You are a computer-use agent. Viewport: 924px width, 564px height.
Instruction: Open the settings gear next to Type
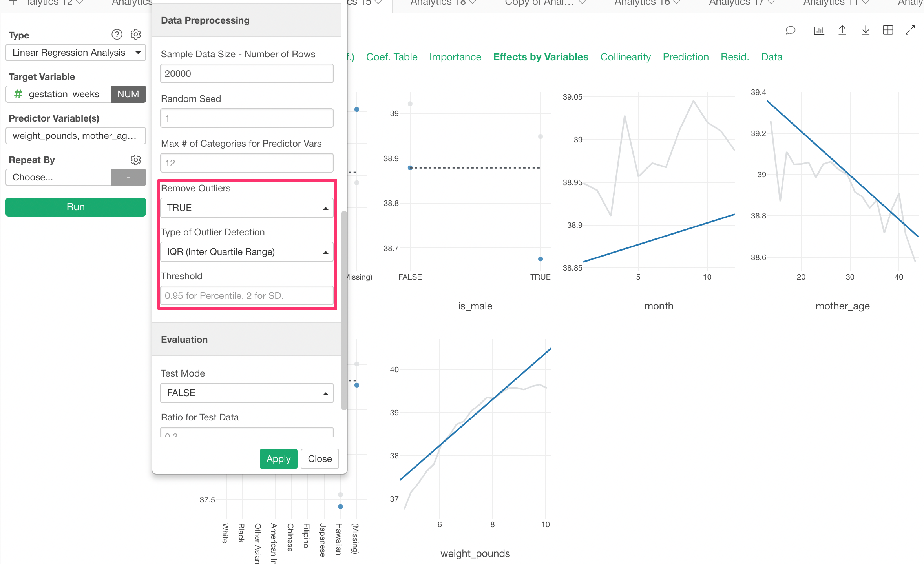pos(135,34)
